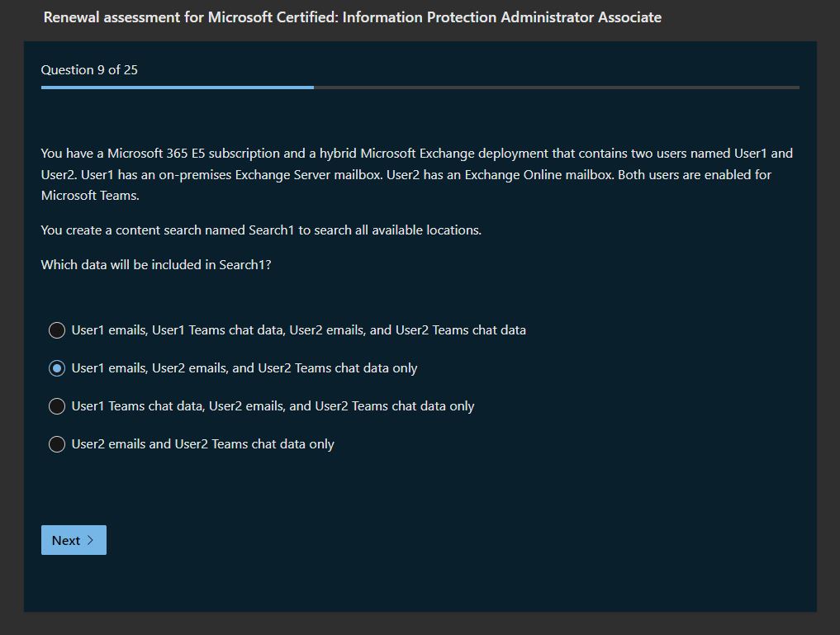The width and height of the screenshot is (840, 635).
Task: Click the words 'Microsoft Teams.' ending the first paragraph
Action: (x=90, y=196)
